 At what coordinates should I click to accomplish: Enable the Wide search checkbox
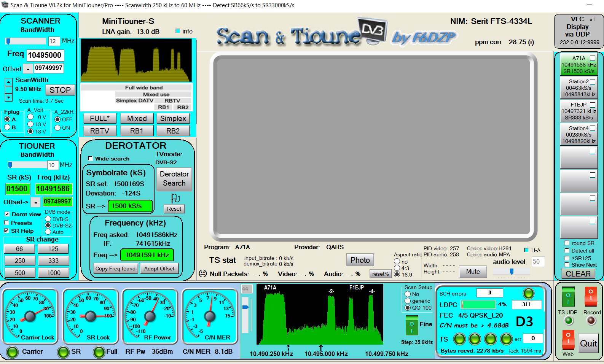tap(91, 159)
